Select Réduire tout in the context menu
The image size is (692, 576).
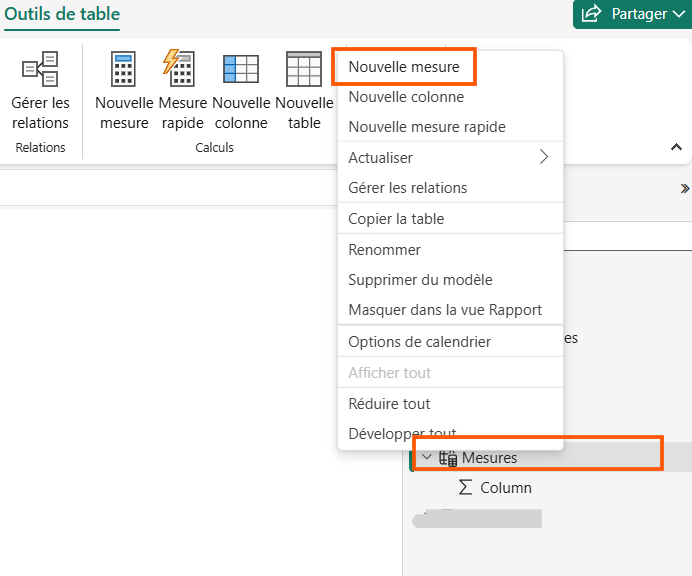[x=450, y=403]
